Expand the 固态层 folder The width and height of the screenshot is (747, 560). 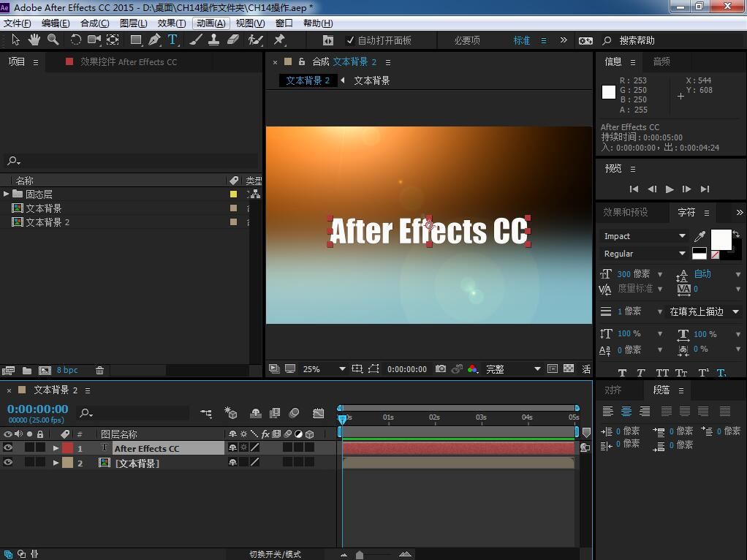coord(6,194)
